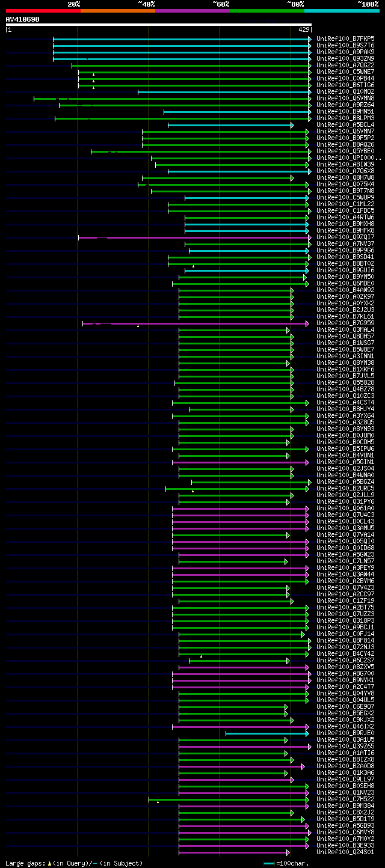Select the UniRef100_B7G959 label
Screen dimensions: 385x868
pos(345,323)
